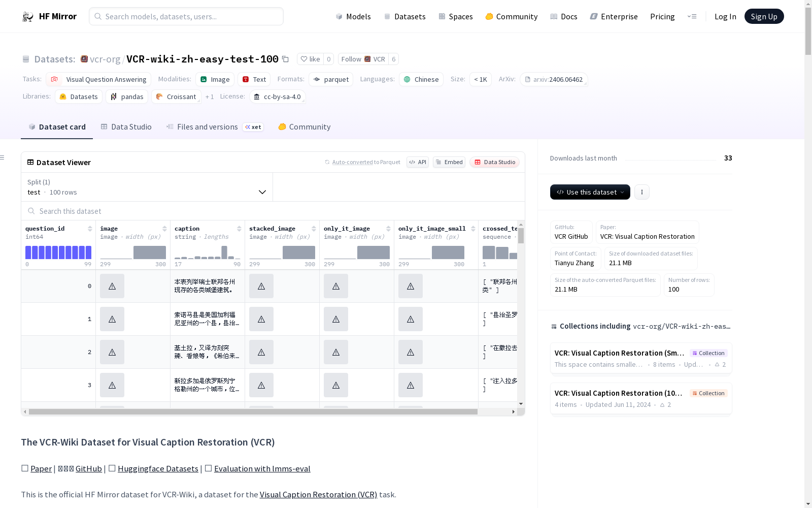Sort by the image column sort arrows
812x508 pixels.
click(x=164, y=229)
